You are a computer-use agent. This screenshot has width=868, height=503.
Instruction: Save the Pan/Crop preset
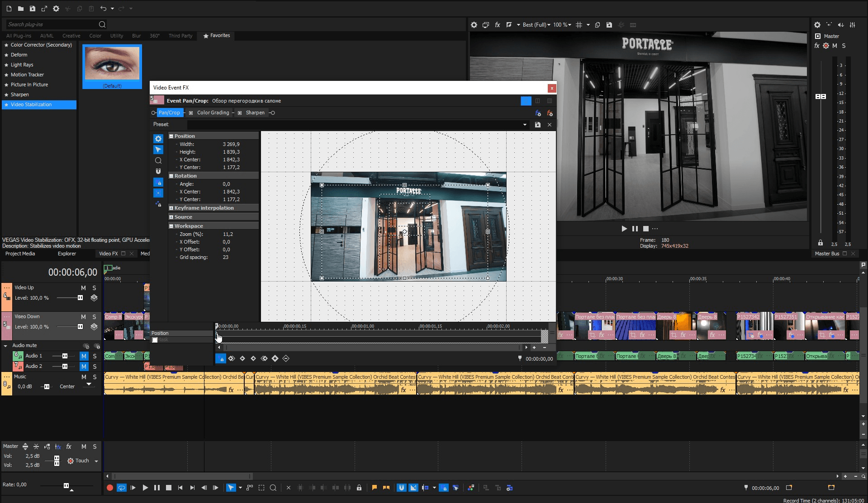point(537,125)
